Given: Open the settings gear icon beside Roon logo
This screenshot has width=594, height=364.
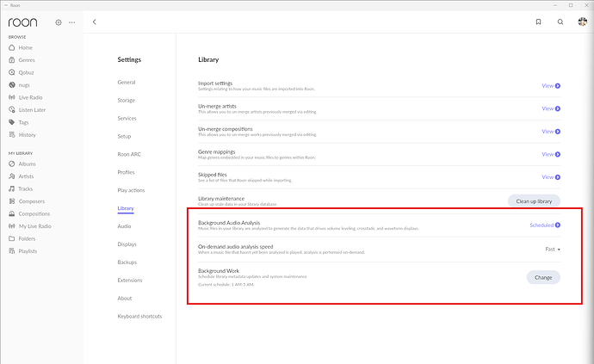Looking at the screenshot, I should 59,22.
